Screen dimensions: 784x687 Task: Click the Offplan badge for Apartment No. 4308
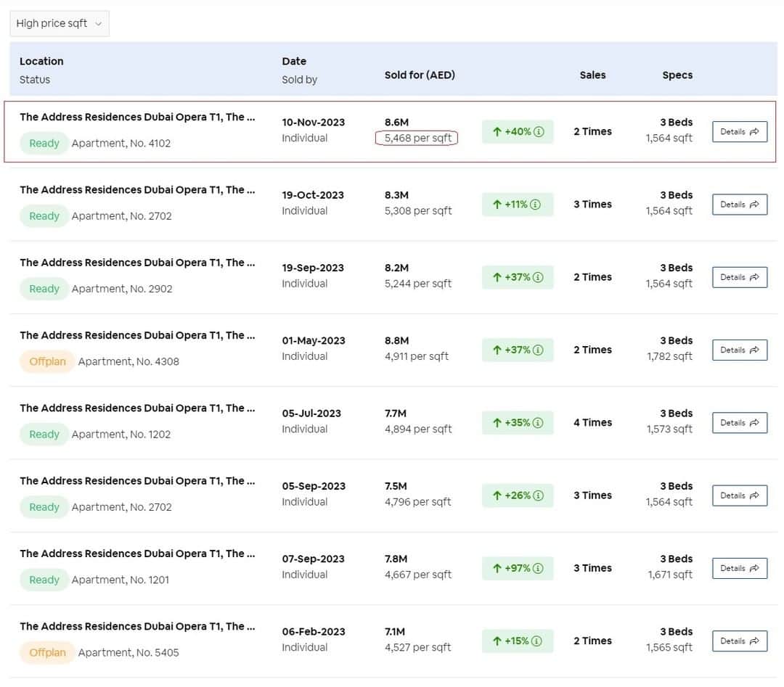point(47,361)
